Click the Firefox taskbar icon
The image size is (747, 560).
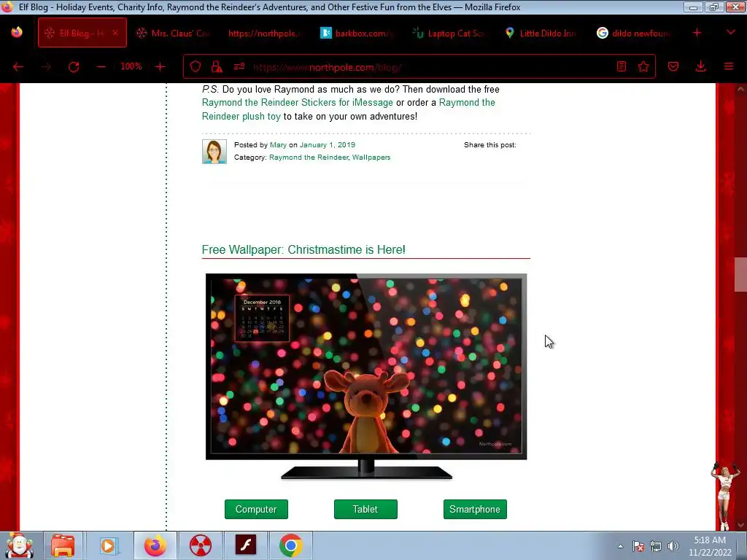click(155, 545)
